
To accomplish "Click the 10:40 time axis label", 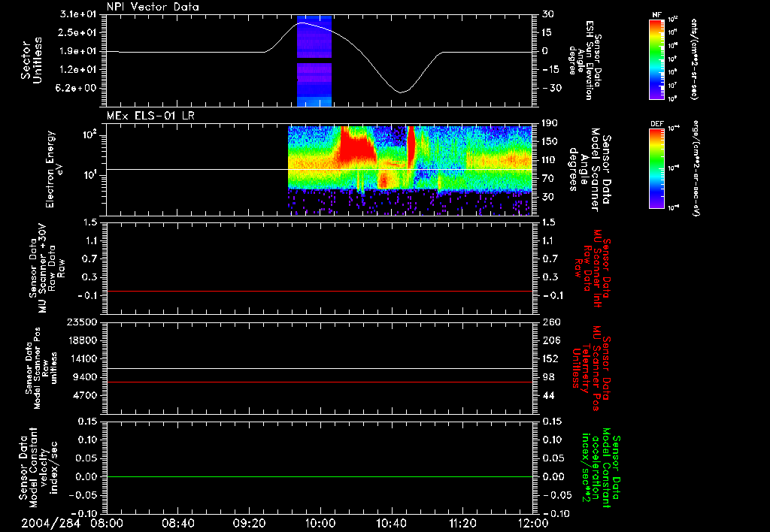I will pyautogui.click(x=391, y=523).
